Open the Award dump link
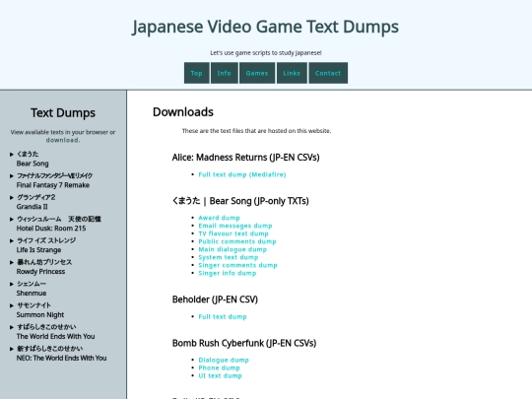This screenshot has height=399, width=532. [x=219, y=218]
